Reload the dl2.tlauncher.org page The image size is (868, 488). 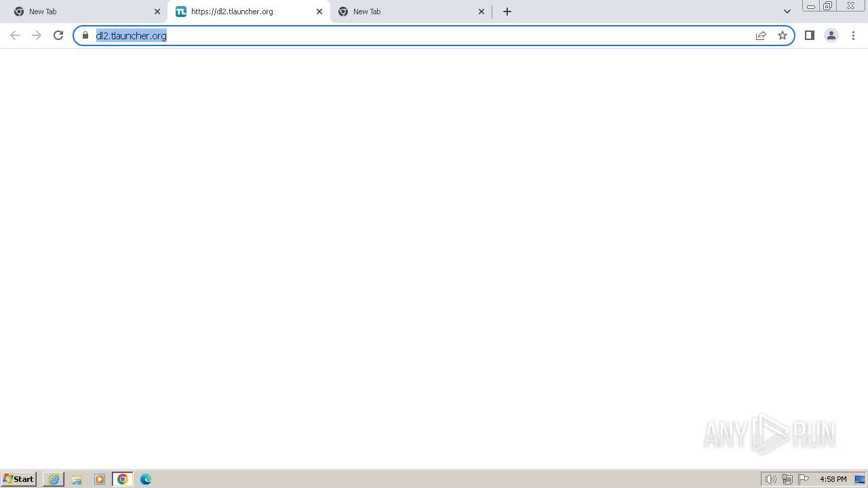pyautogui.click(x=58, y=35)
